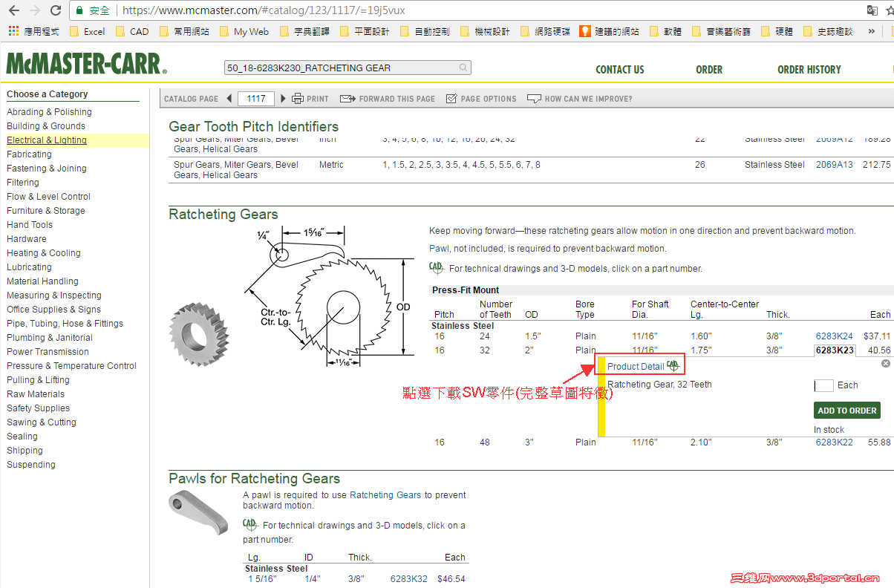Go to next catalog page arrow
This screenshot has width=894, height=588.
(x=283, y=98)
